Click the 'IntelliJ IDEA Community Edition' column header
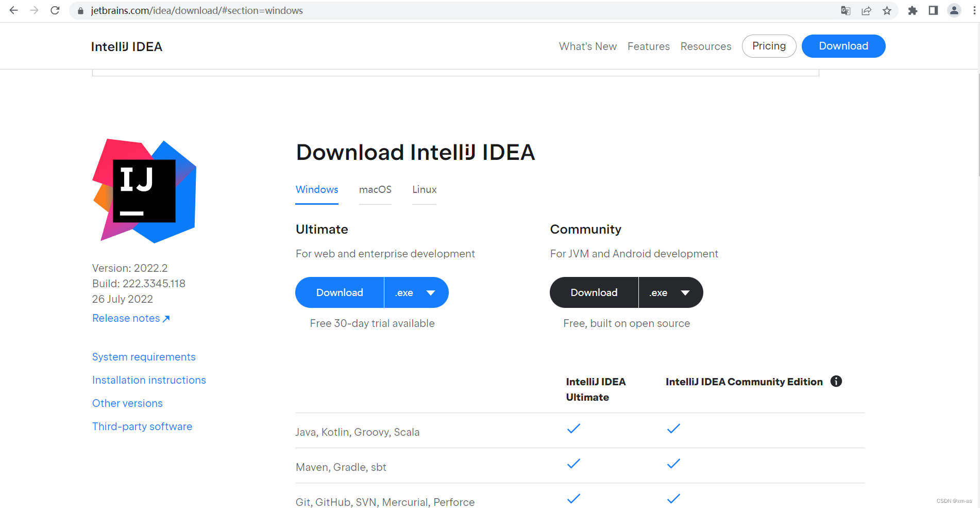 (744, 382)
